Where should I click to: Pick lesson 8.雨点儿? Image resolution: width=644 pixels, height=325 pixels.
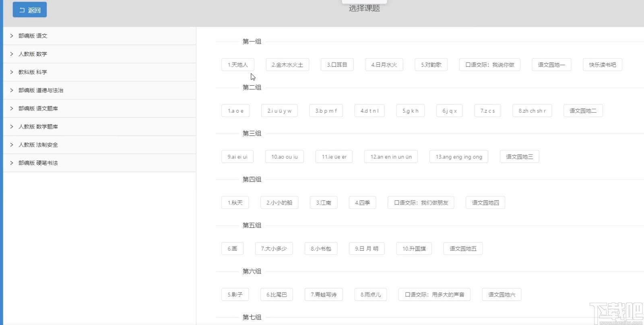(371, 295)
